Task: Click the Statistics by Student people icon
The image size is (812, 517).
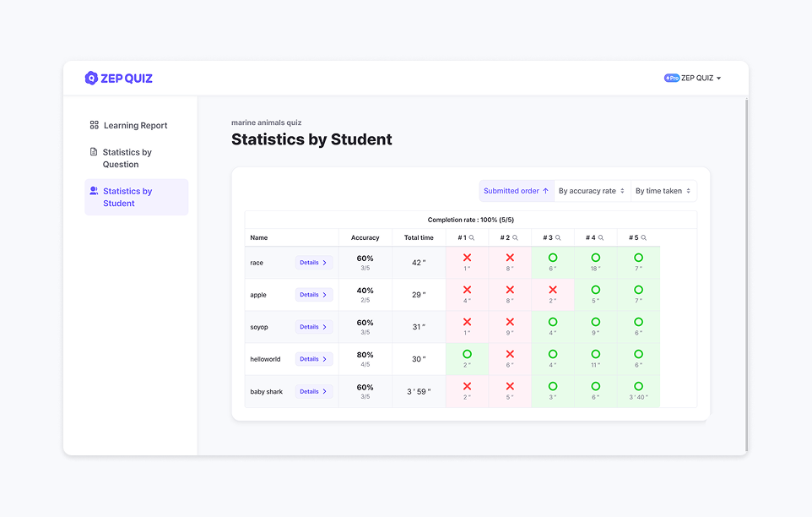Action: [94, 191]
